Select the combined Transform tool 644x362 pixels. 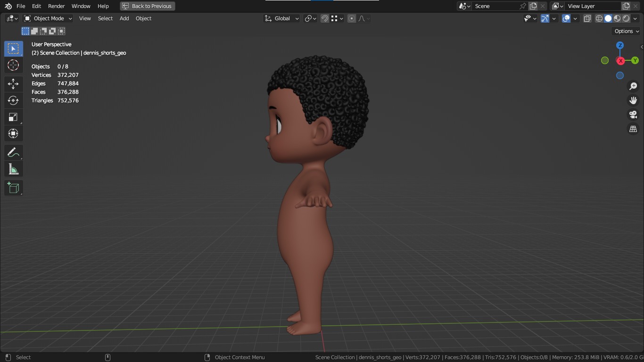[x=13, y=133]
